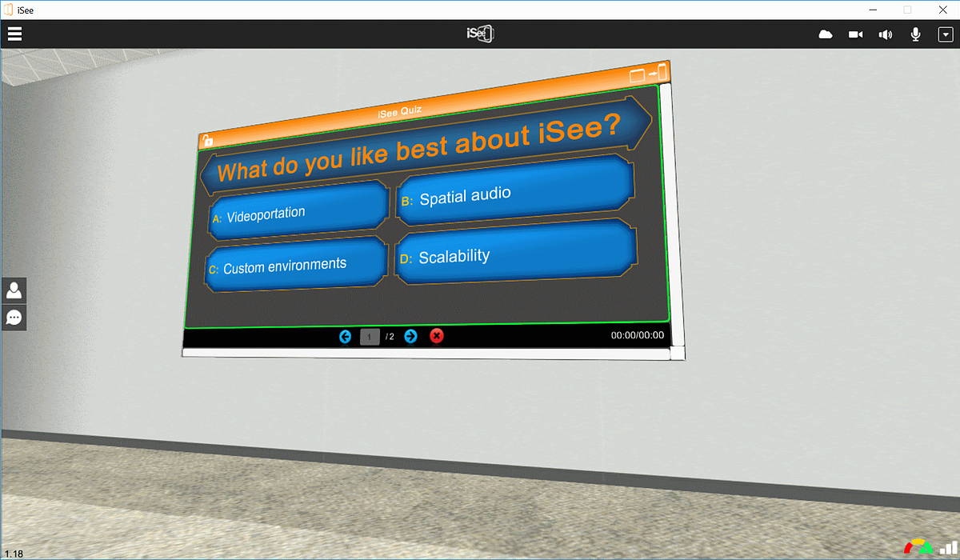The height and width of the screenshot is (560, 960).
Task: Expand the top-right dropdown arrow
Action: pos(945,34)
